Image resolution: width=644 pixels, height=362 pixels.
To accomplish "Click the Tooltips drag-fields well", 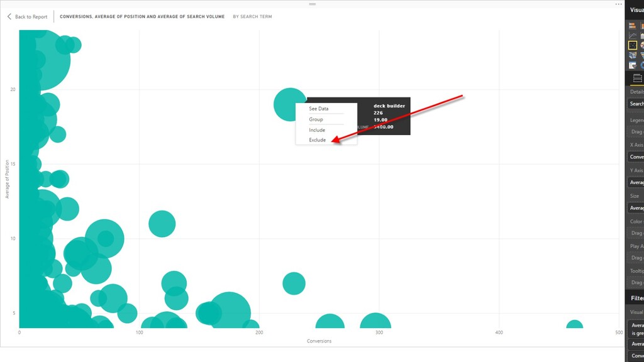I will pos(636,282).
